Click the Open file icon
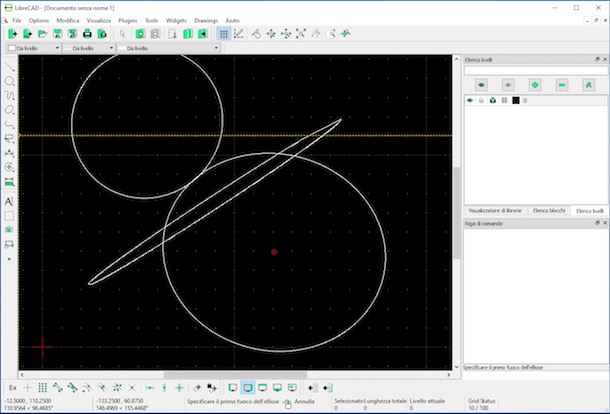 click(x=42, y=34)
